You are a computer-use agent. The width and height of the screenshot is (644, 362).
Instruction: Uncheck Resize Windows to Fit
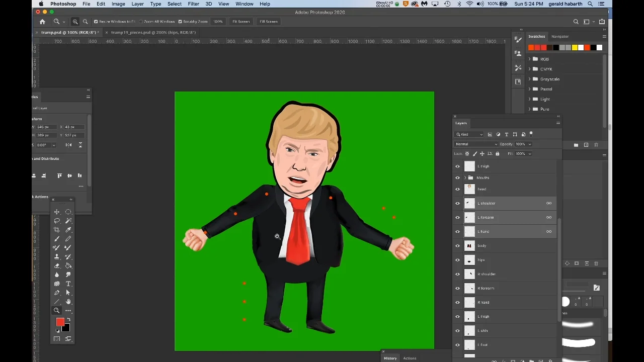(x=96, y=22)
